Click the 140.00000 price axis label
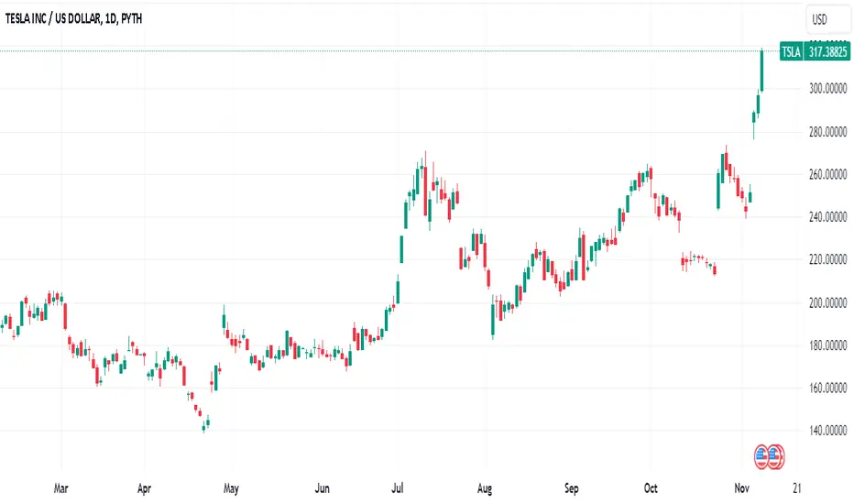This screenshot has height=504, width=854. [827, 431]
